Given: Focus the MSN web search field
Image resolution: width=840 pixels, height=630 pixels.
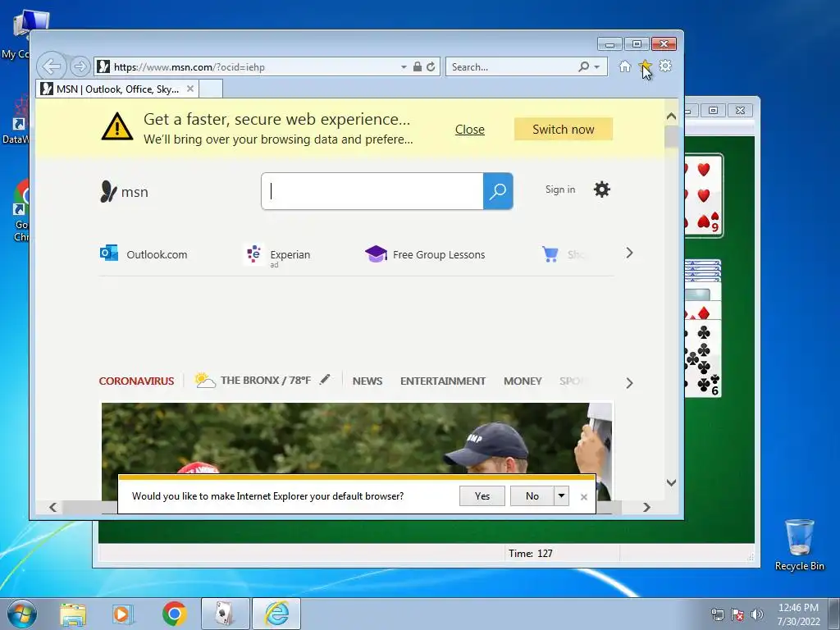Looking at the screenshot, I should coord(372,191).
